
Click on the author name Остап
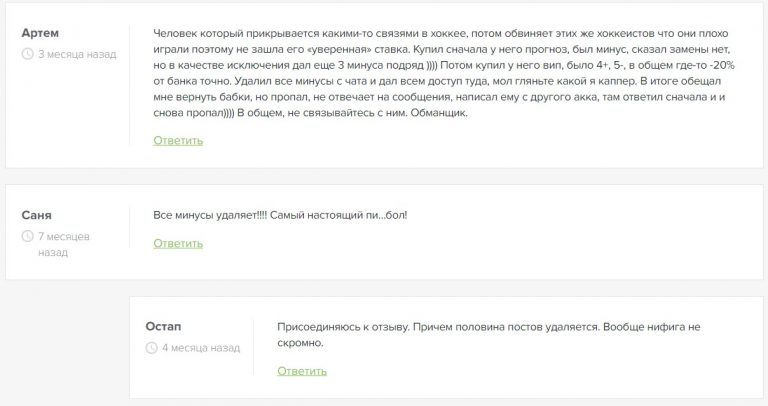(163, 327)
